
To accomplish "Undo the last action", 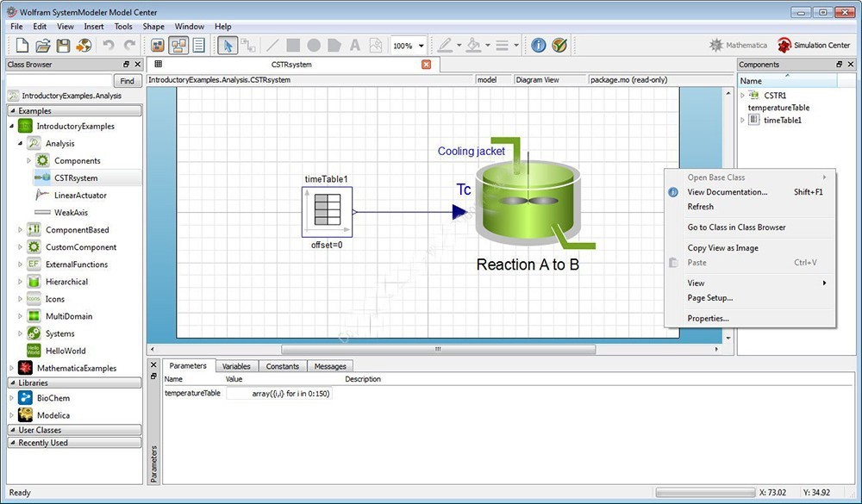I will click(109, 45).
